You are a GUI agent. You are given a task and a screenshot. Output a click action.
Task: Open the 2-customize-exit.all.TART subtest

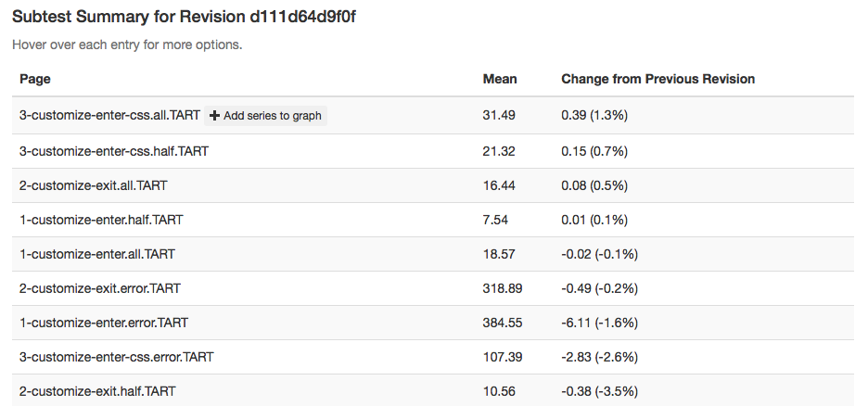(93, 185)
